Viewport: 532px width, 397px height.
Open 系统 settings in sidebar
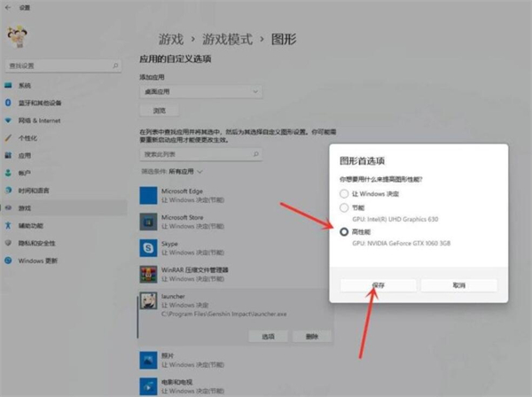(x=25, y=85)
